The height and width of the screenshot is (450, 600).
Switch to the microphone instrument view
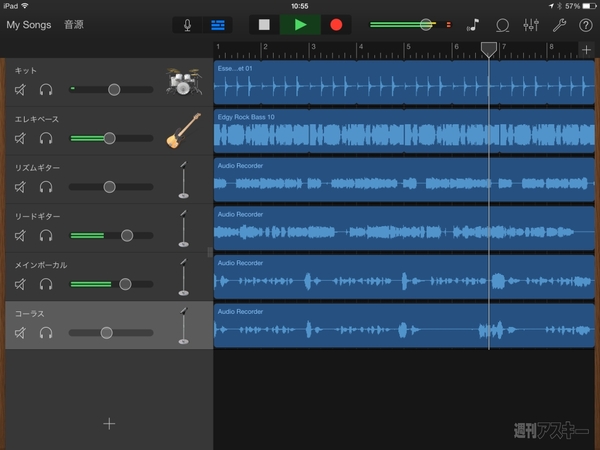(x=187, y=24)
